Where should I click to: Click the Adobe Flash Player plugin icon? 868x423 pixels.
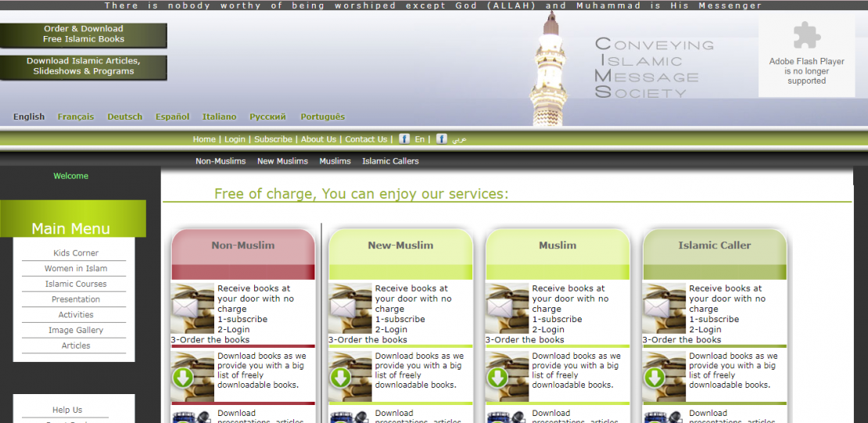coord(806,35)
